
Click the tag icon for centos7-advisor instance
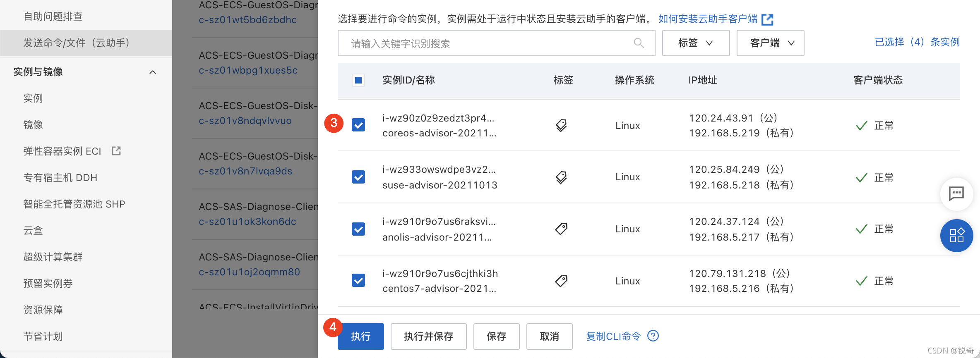coord(561,281)
